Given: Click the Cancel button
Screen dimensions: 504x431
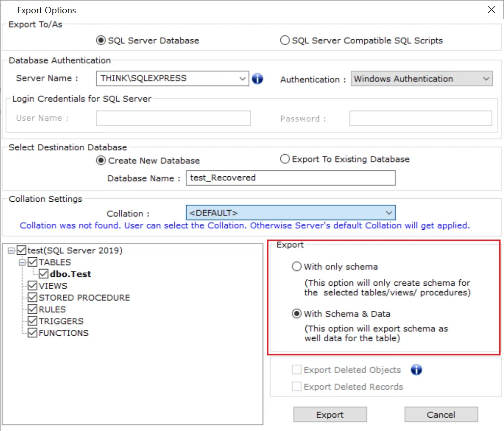Looking at the screenshot, I should click(x=441, y=415).
